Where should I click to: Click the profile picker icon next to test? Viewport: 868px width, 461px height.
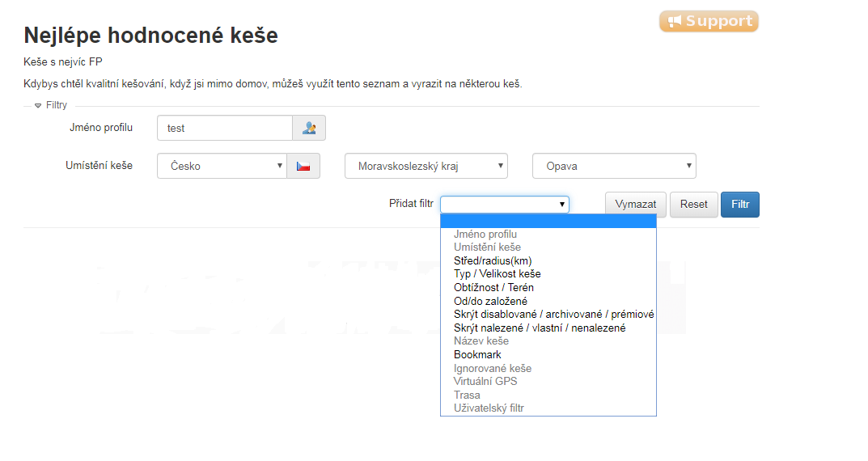coord(309,128)
